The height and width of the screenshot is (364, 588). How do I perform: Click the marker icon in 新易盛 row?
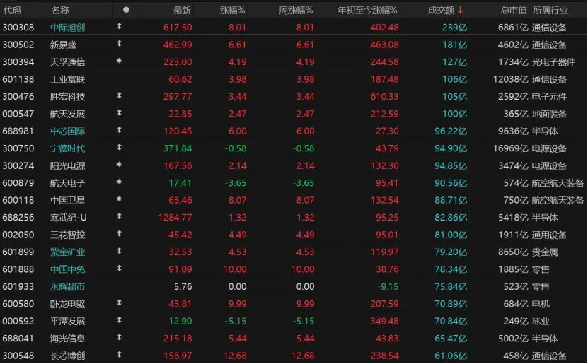119,45
